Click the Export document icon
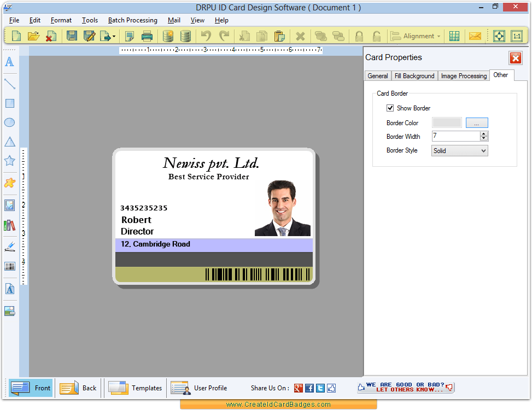The width and height of the screenshot is (532, 410). pos(106,36)
